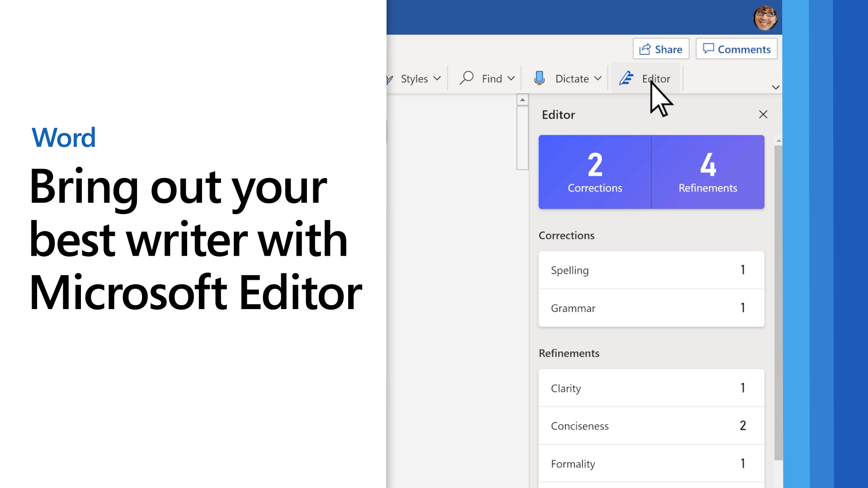Screen dimensions: 868x488
Task: Select the Refinements category tab
Action: tap(708, 172)
